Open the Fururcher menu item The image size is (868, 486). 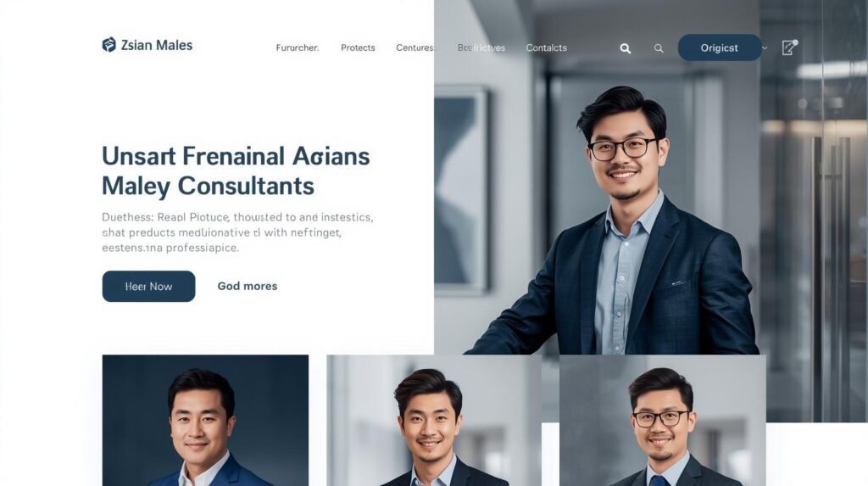298,47
